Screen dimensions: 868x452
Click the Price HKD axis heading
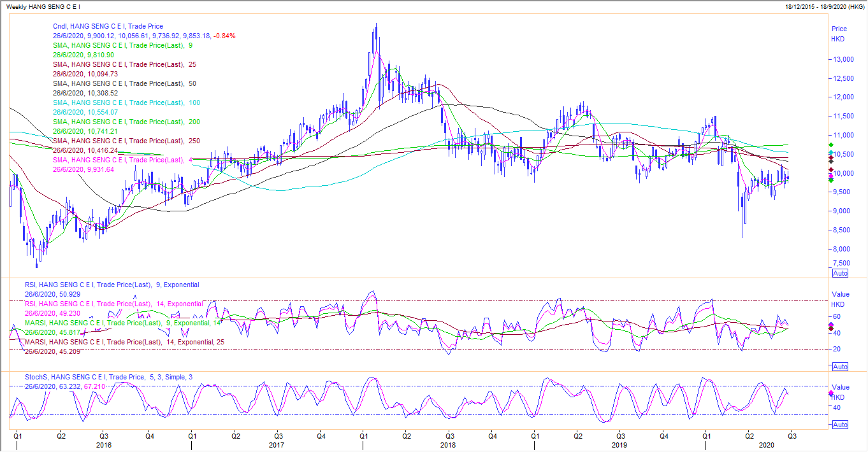point(839,34)
